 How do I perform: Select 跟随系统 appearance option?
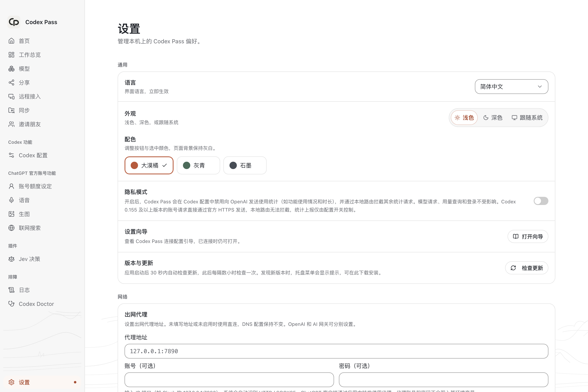[x=527, y=118]
